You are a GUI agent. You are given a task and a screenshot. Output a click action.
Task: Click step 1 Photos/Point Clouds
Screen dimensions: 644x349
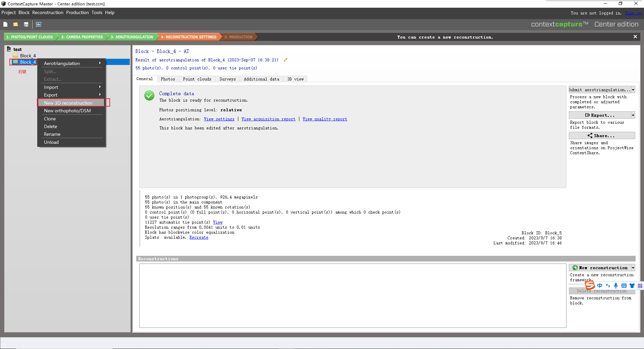click(30, 37)
